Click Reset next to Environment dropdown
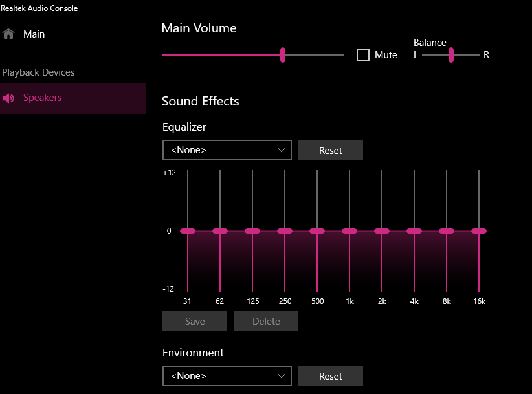The image size is (532, 394). [x=331, y=376]
